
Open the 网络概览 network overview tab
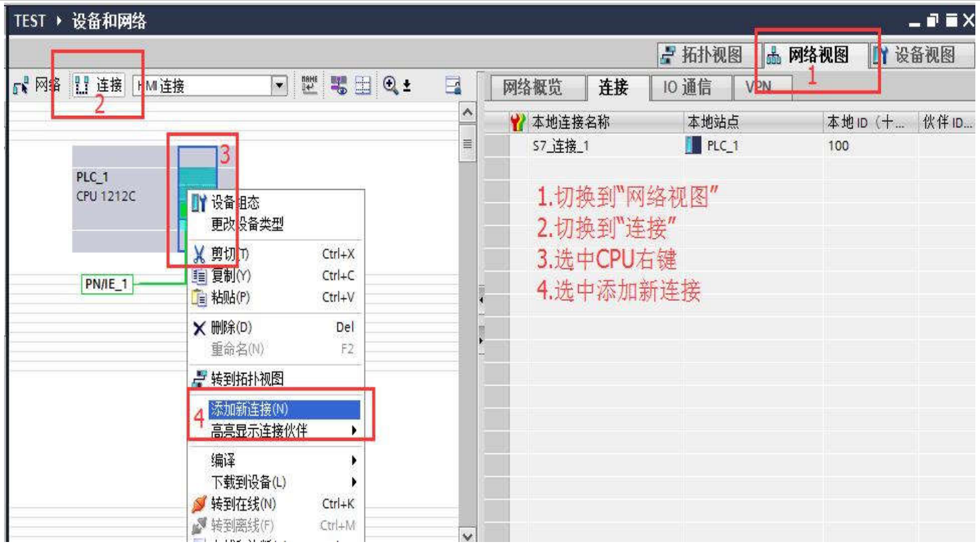pos(532,87)
